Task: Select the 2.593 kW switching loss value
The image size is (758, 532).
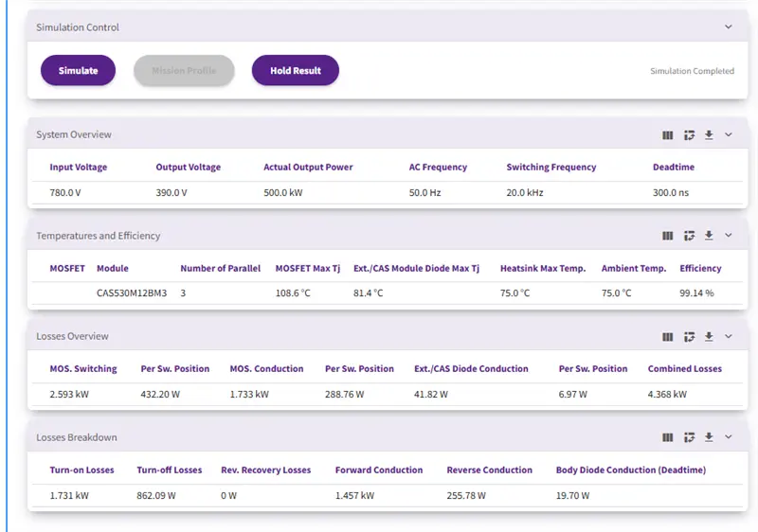Action: coord(69,395)
